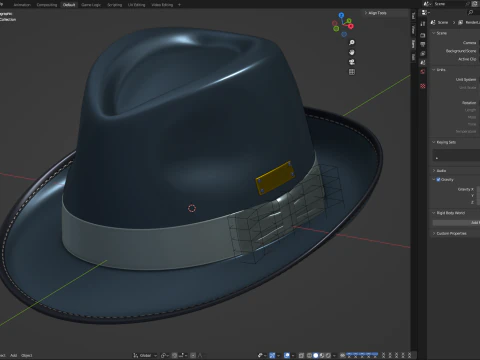Screen dimensions: 480x360
Task: Add a new workspace with plus button
Action: click(179, 5)
